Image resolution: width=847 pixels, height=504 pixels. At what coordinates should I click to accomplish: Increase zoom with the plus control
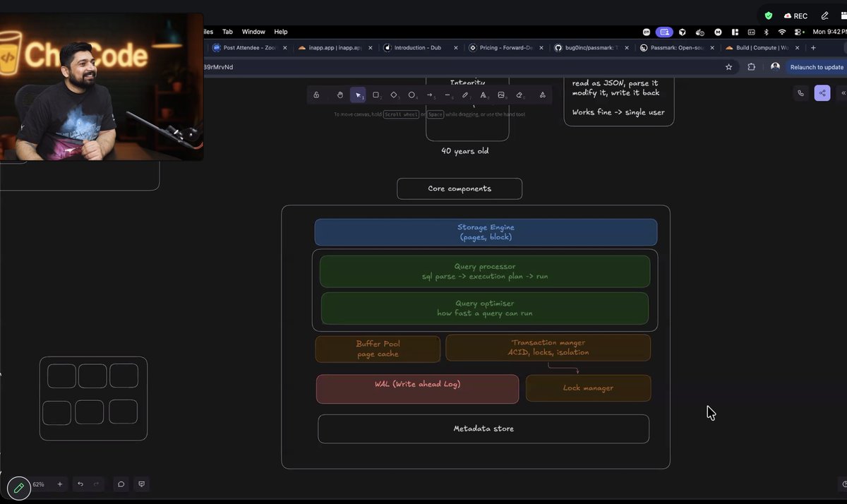pyautogui.click(x=60, y=484)
